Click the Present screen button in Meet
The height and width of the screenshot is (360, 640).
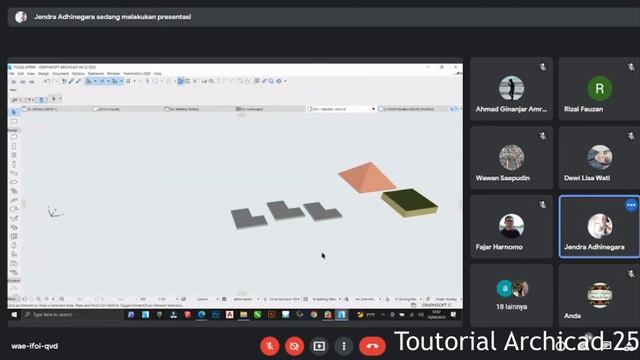(x=319, y=346)
